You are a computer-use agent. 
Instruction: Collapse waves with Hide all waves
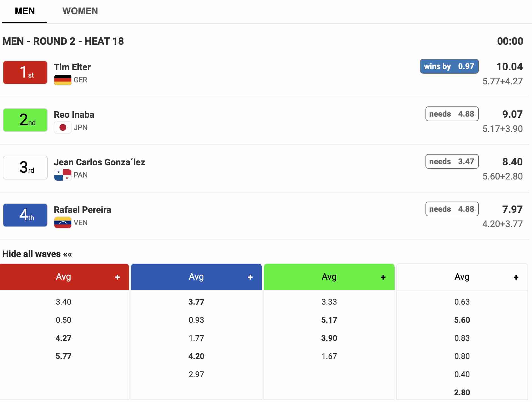pyautogui.click(x=37, y=254)
